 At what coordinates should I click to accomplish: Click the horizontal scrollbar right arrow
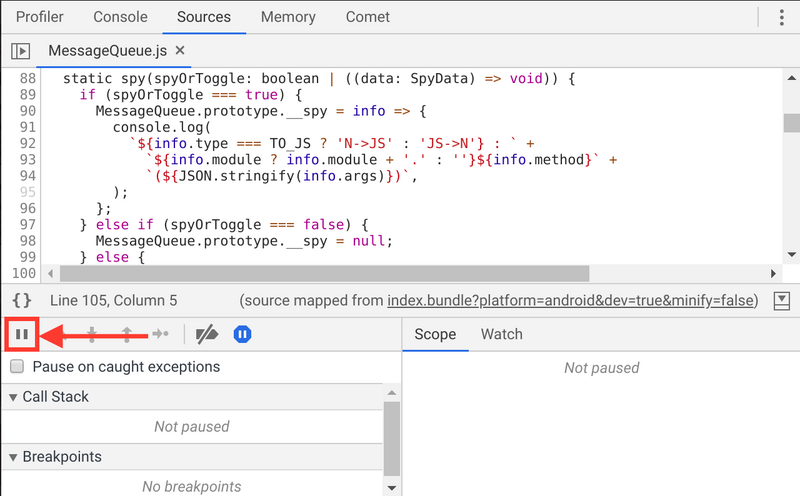773,274
